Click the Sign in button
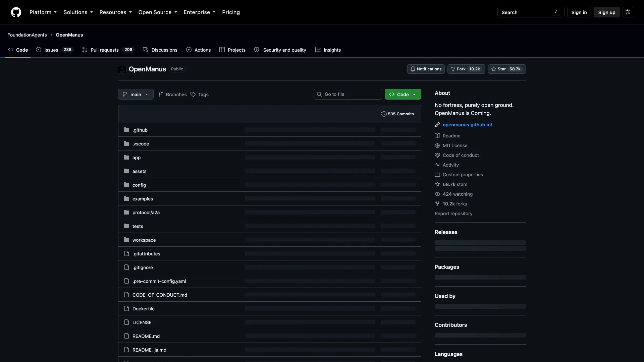This screenshot has width=644, height=362. 579,12
